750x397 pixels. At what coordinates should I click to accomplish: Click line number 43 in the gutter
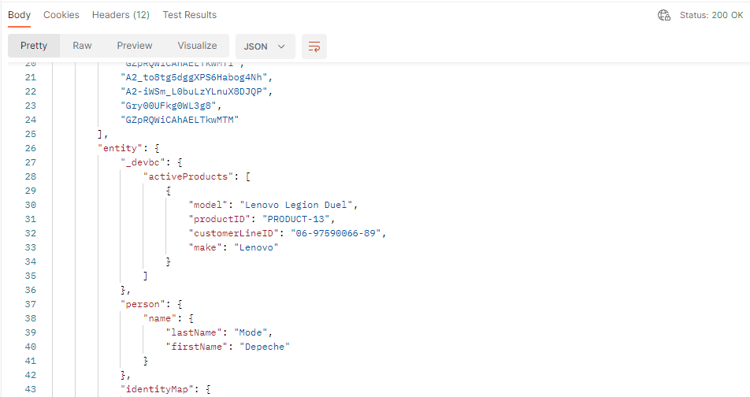coord(31,389)
